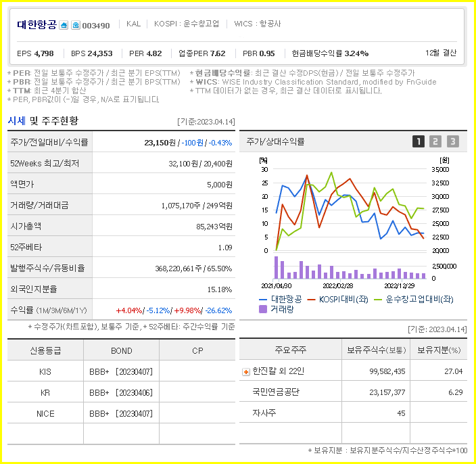Select the 거래량 purple legend square
476x464 pixels.
coord(263,309)
